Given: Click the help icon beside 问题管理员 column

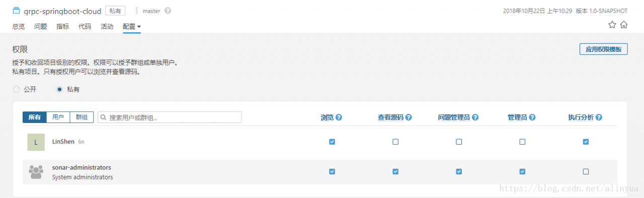Looking at the screenshot, I should click(x=475, y=117).
